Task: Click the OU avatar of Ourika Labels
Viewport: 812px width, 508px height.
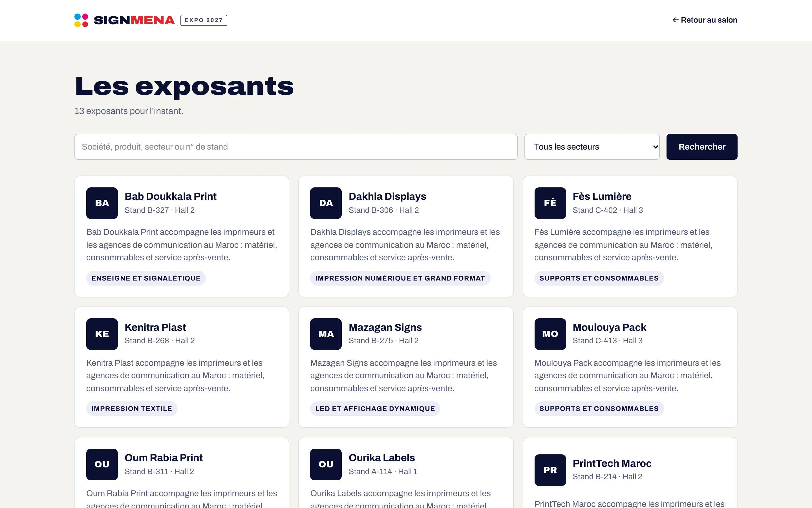Action: click(326, 464)
